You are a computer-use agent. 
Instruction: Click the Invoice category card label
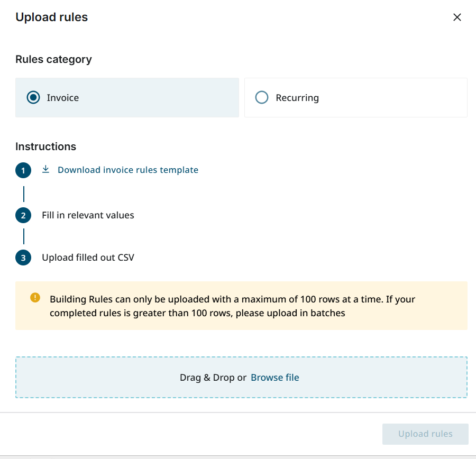(63, 98)
